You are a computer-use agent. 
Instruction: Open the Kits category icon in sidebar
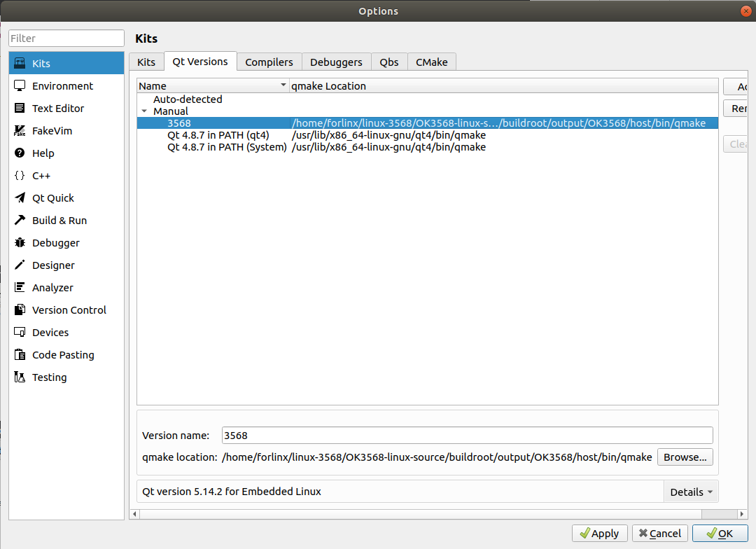pos(20,63)
